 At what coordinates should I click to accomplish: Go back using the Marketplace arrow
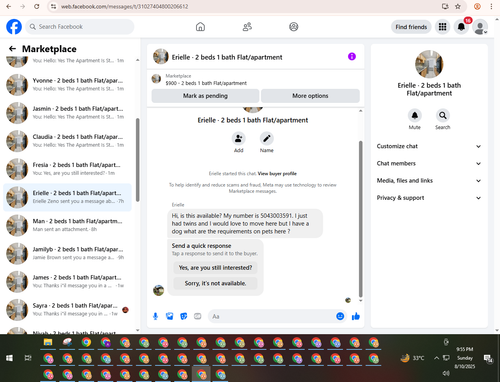pos(12,49)
